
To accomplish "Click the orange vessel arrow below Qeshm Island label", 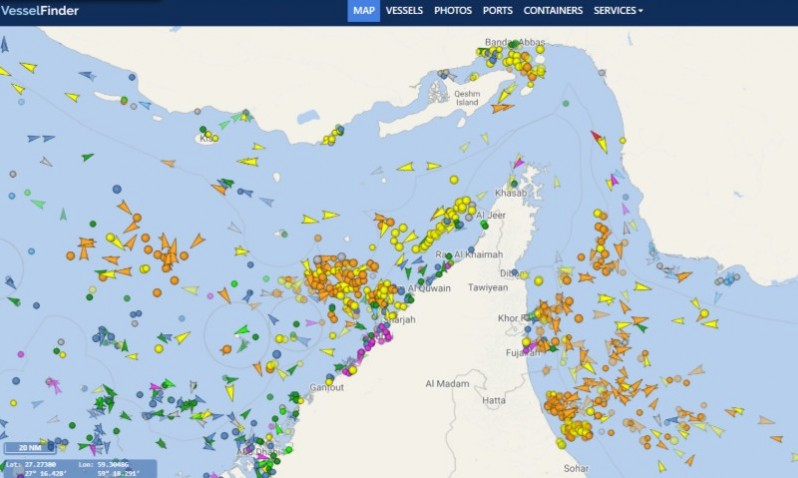I will pos(502,107).
